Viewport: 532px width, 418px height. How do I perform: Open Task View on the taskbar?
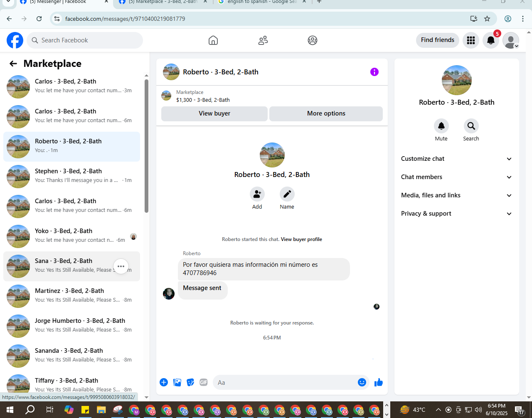tap(49, 410)
